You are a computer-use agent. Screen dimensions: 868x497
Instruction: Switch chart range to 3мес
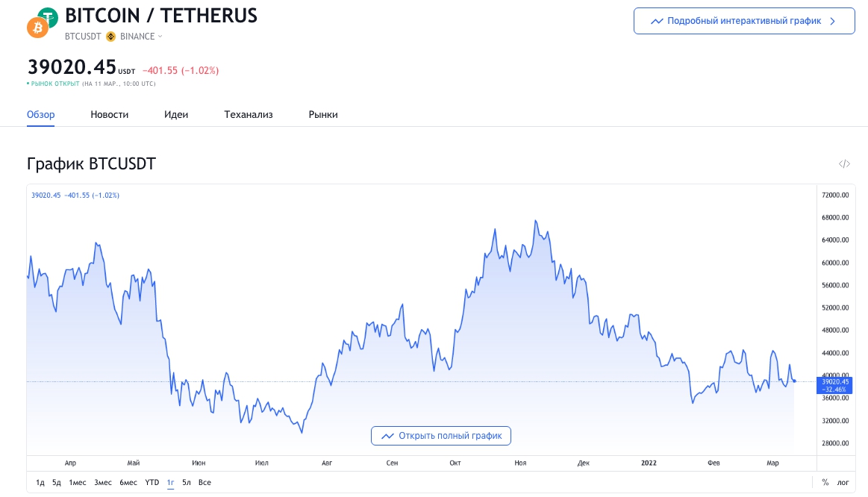(103, 483)
